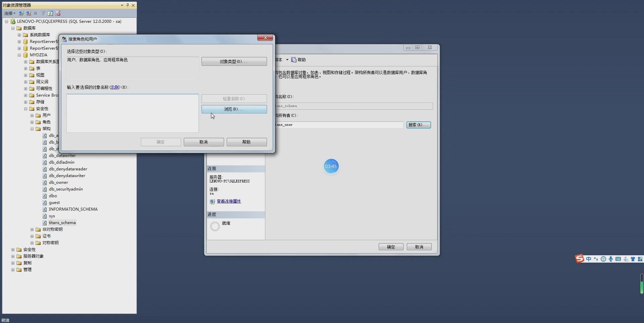Toggle the Sogou punctuation mode indicator
Image resolution: width=644 pixels, height=323 pixels.
596,259
